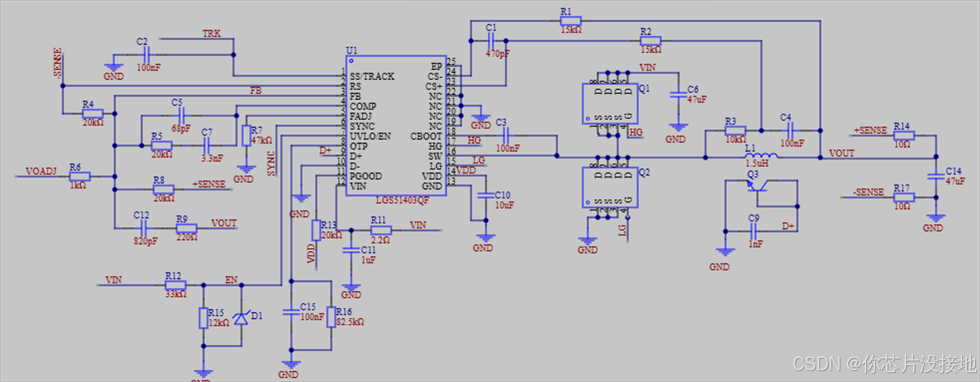This screenshot has height=382, width=980.
Task: Click the CBOOT pin name
Action: [426, 136]
